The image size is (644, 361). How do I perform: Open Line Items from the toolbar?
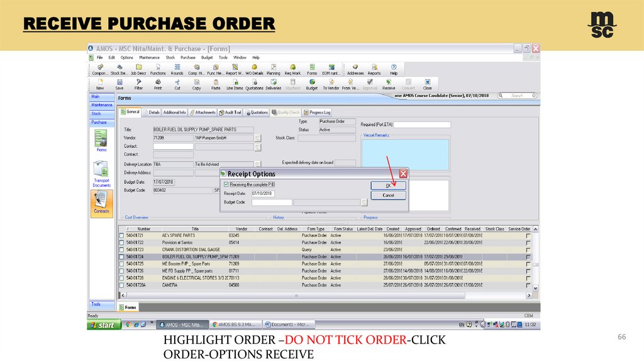(x=235, y=84)
